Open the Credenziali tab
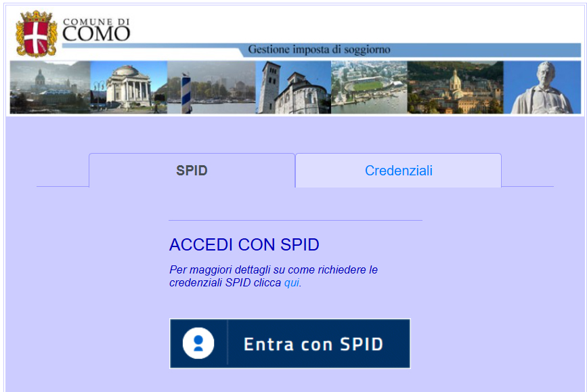The width and height of the screenshot is (587, 392). pos(398,171)
